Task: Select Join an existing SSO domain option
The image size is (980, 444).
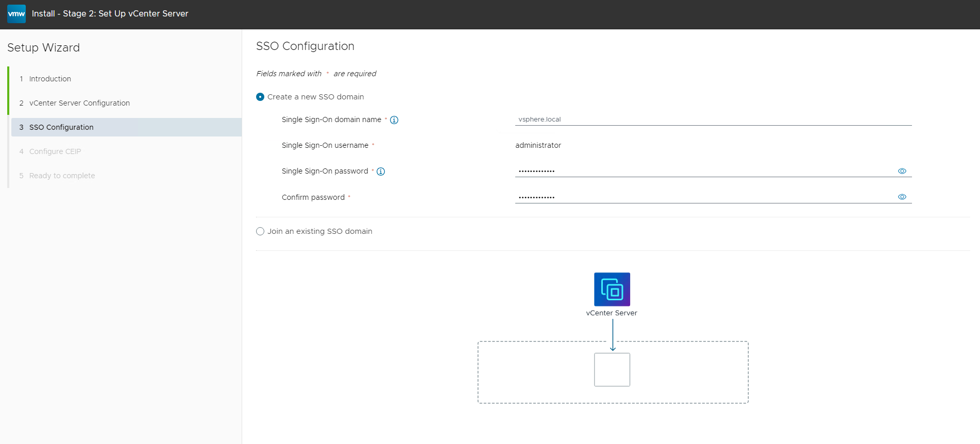Action: [260, 231]
